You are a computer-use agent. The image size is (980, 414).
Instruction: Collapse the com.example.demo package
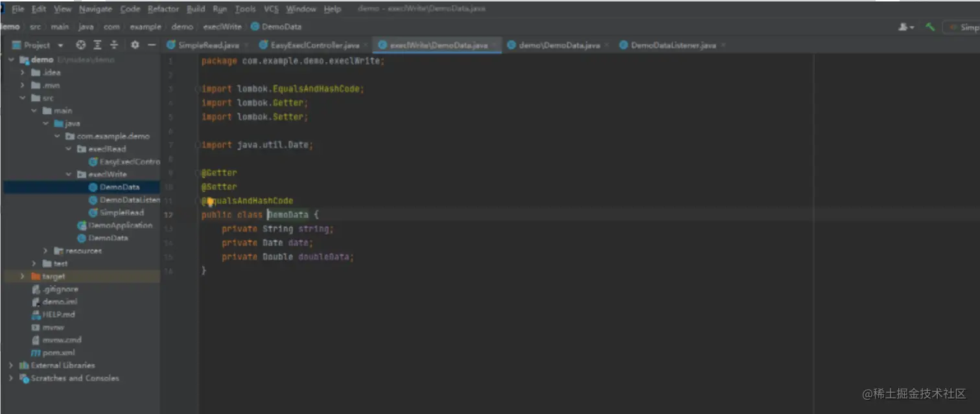tap(57, 136)
